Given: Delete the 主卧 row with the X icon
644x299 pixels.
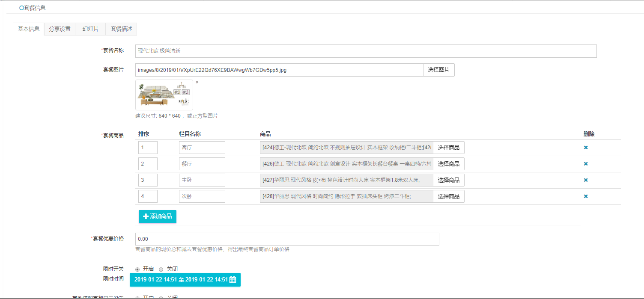Looking at the screenshot, I should coord(586,180).
